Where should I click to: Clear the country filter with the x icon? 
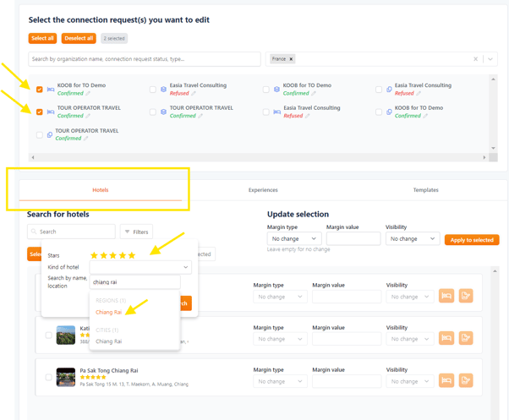tap(475, 59)
